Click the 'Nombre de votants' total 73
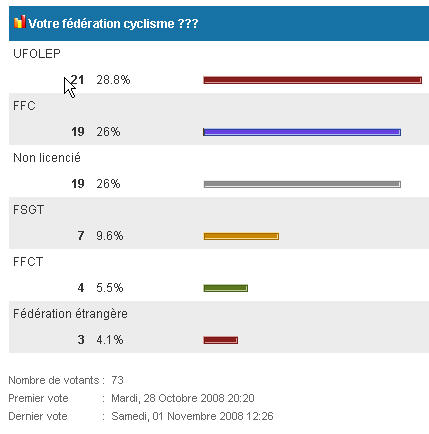Screen dimensions: 429x434 click(117, 380)
